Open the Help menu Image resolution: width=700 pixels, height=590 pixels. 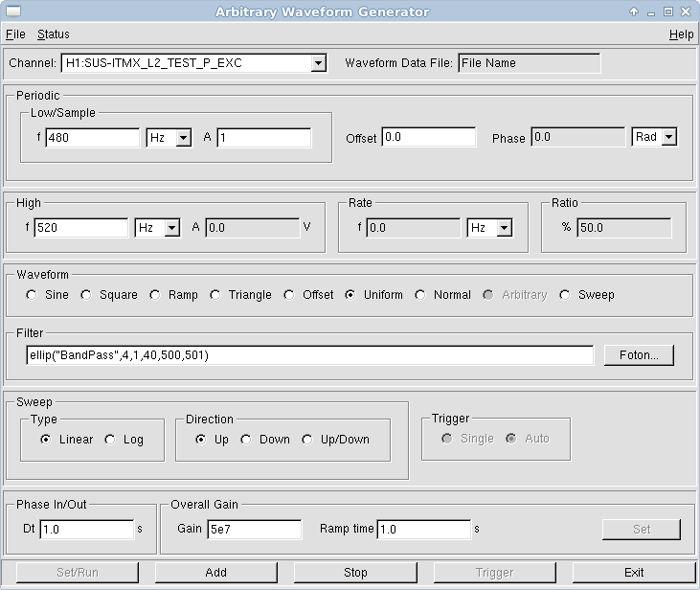point(681,34)
